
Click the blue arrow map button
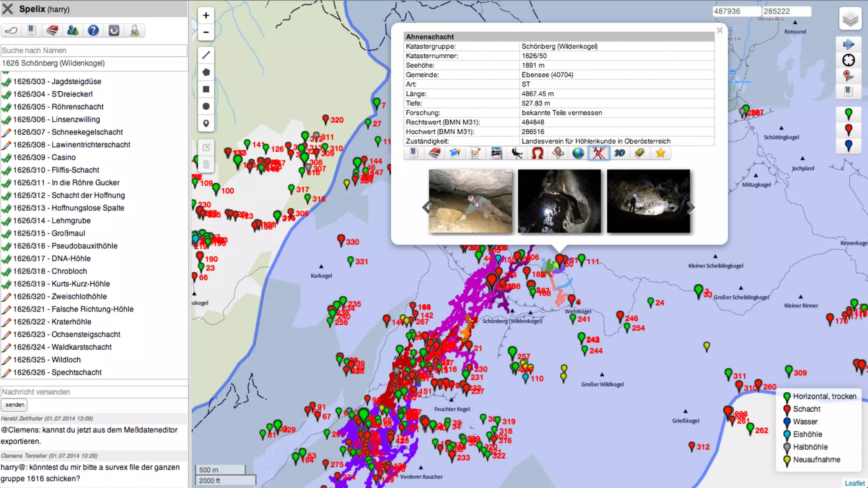(x=849, y=44)
